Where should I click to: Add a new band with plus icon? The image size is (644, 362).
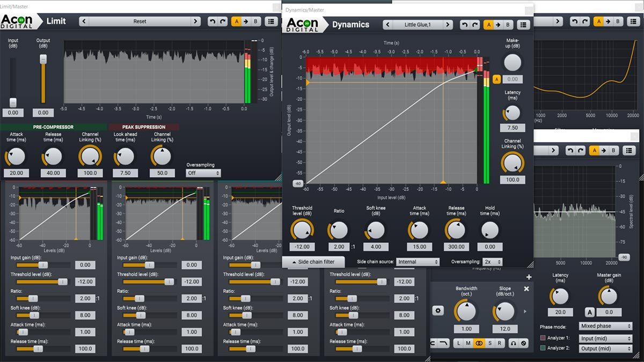(529, 277)
